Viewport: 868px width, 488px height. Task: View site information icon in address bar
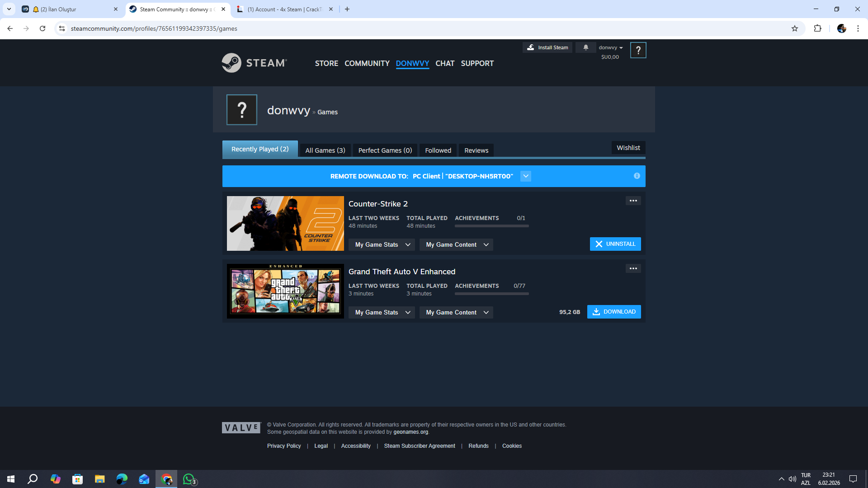click(x=62, y=28)
